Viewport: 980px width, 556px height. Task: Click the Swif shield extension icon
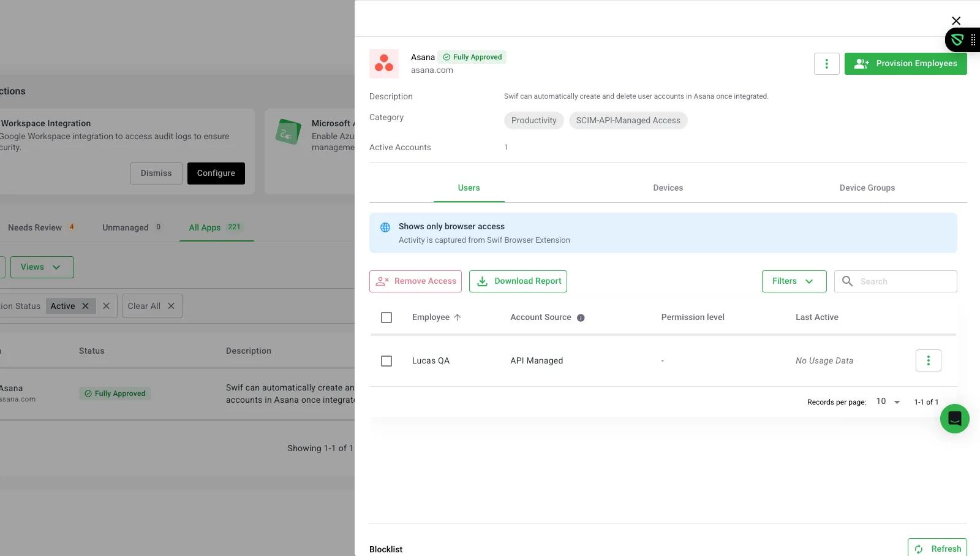pyautogui.click(x=957, y=40)
